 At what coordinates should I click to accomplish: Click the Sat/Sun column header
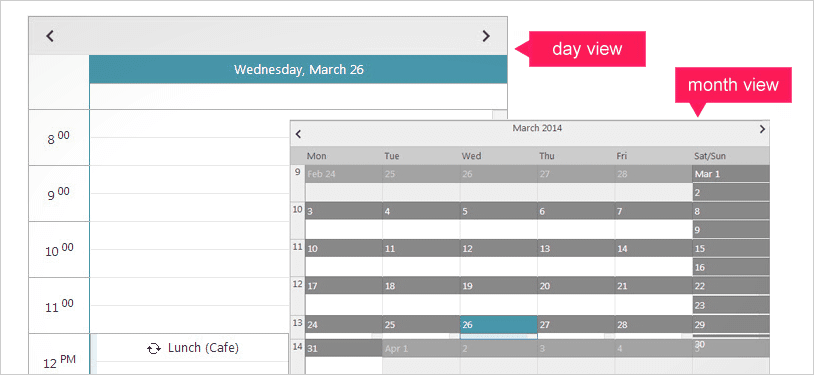coord(711,156)
